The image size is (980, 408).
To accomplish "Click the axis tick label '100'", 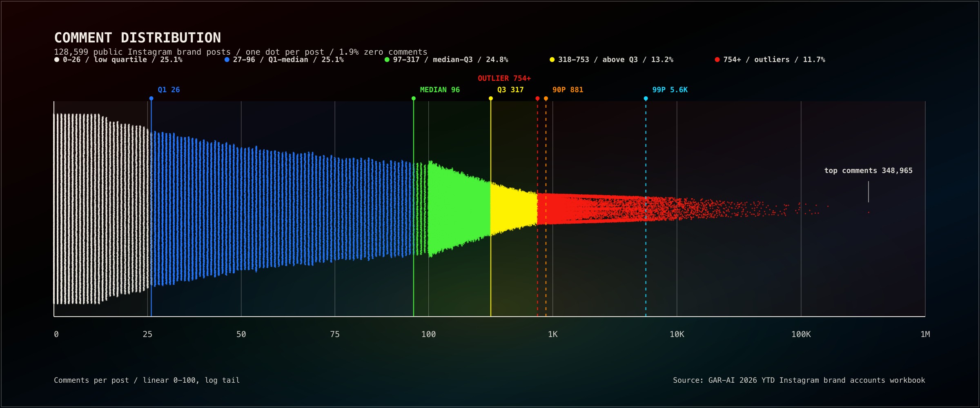I will [x=428, y=335].
